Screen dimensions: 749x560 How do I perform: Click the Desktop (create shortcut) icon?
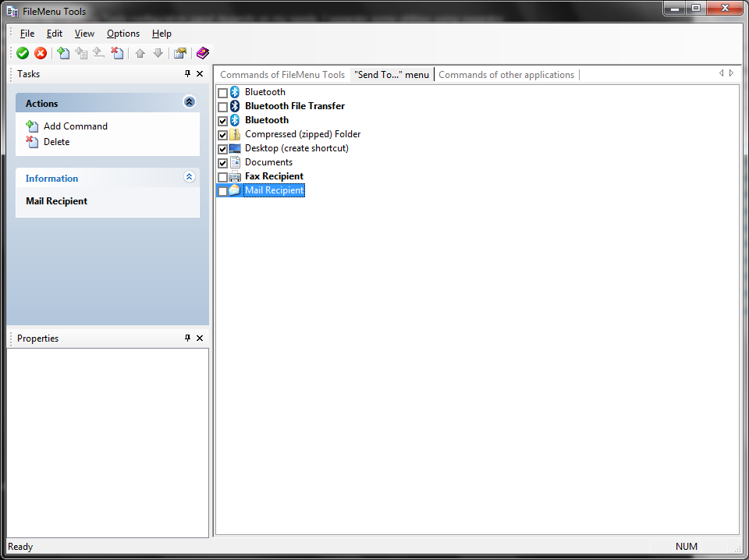point(235,148)
